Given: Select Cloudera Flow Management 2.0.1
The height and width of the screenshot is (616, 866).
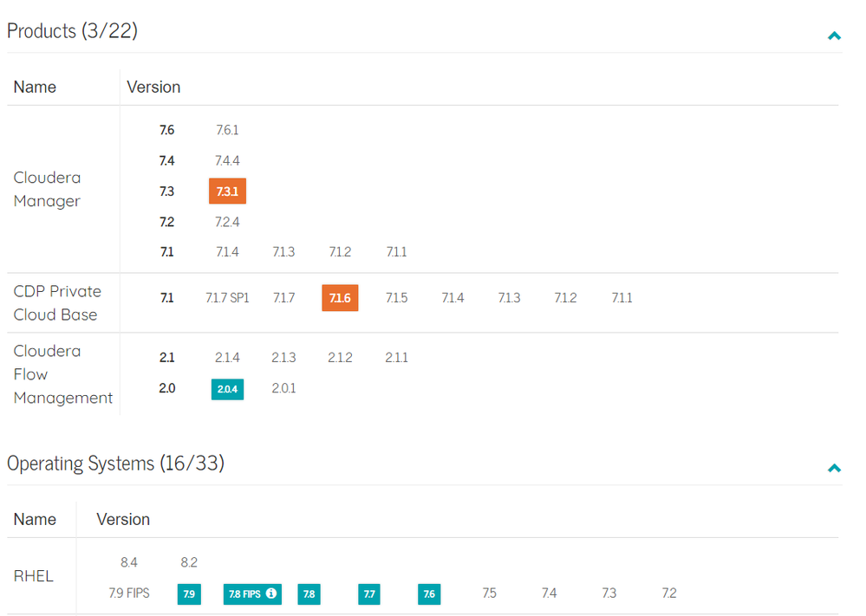Looking at the screenshot, I should (x=283, y=388).
